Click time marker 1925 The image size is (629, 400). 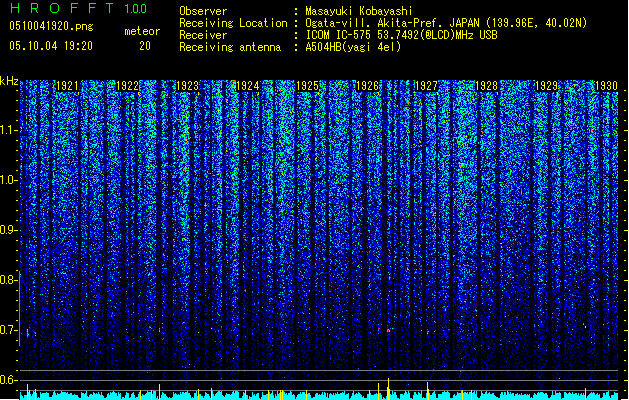coord(307,86)
